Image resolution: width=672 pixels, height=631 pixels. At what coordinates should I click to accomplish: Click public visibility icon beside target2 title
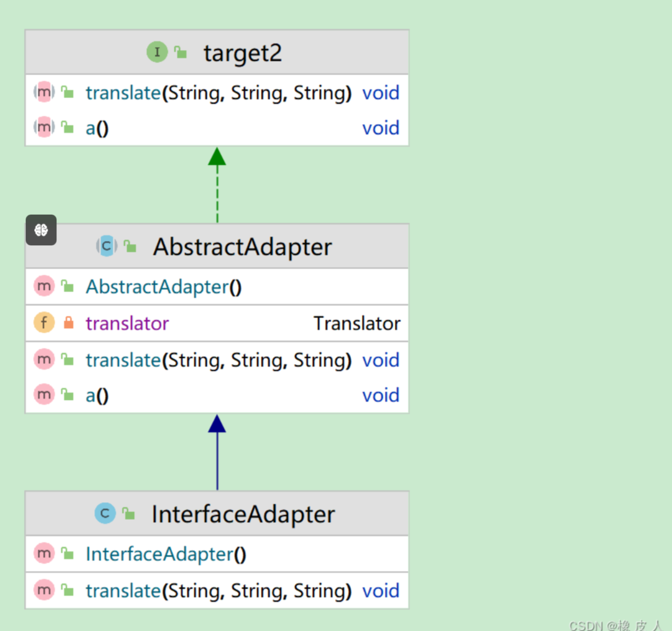[x=181, y=53]
